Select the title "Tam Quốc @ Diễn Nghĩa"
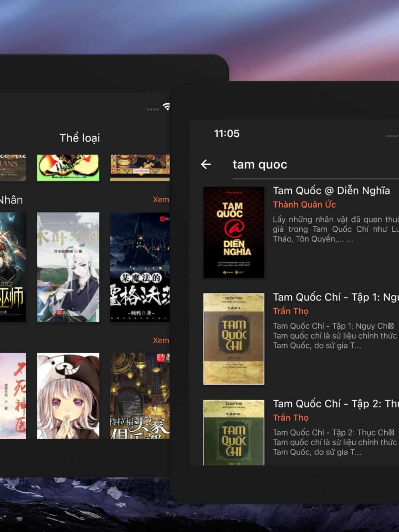 (x=331, y=191)
